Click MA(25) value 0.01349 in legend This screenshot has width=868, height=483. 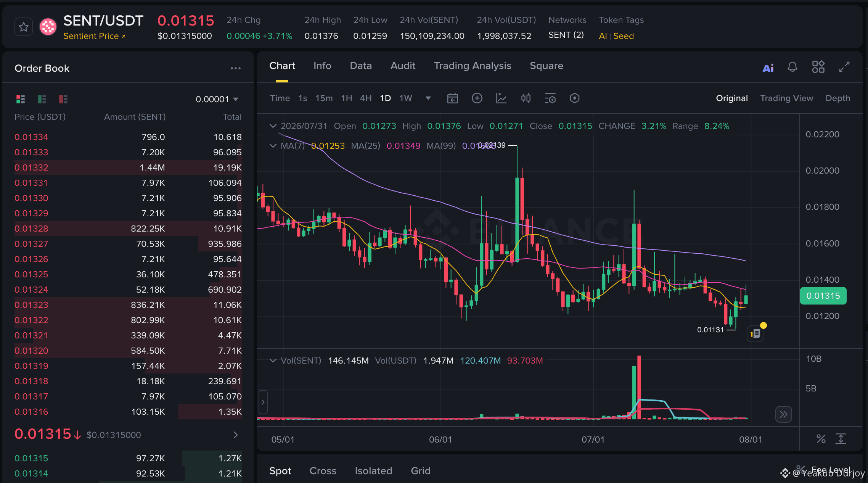(403, 146)
